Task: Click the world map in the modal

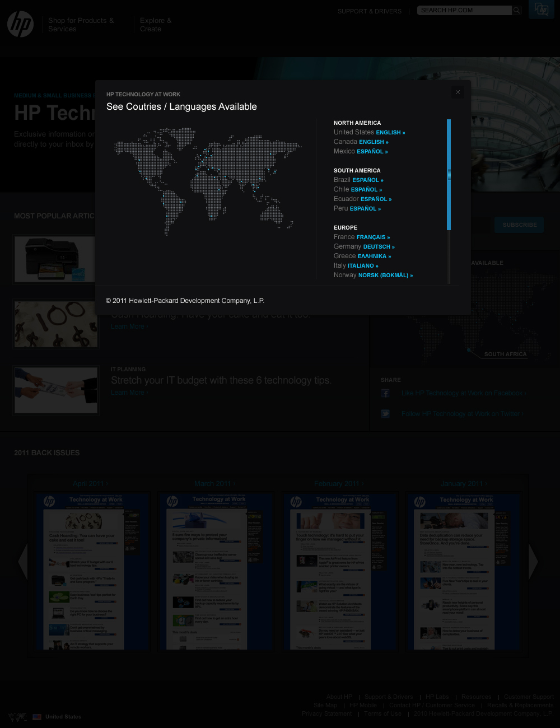Action: 207,180
